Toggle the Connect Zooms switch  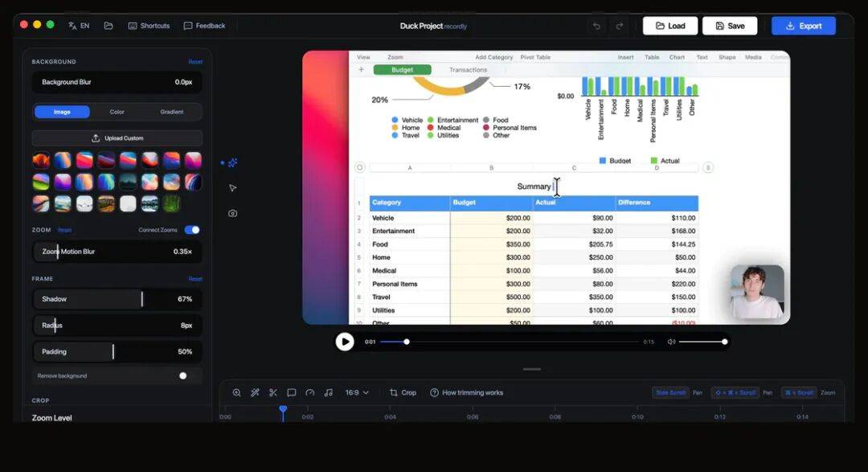coord(192,230)
